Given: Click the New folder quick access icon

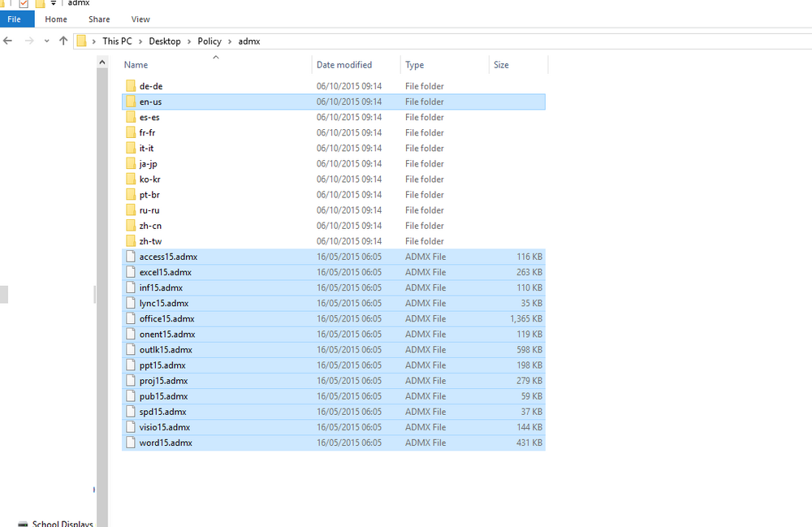Looking at the screenshot, I should tap(40, 3).
